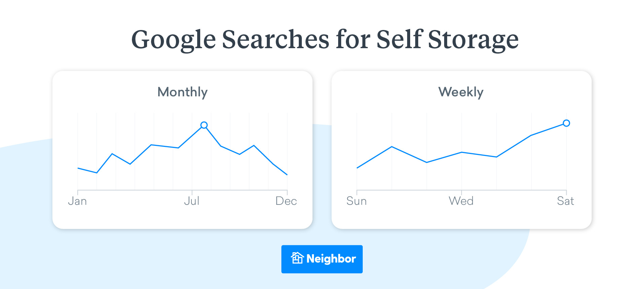Select the Sat axis label
Image resolution: width=644 pixels, height=289 pixels.
[565, 201]
